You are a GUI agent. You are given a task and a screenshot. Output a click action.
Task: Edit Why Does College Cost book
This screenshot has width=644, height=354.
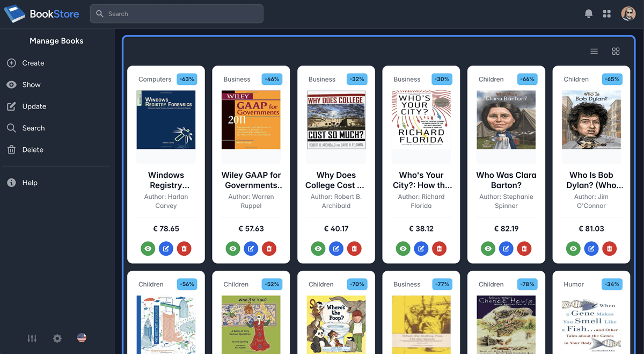336,249
